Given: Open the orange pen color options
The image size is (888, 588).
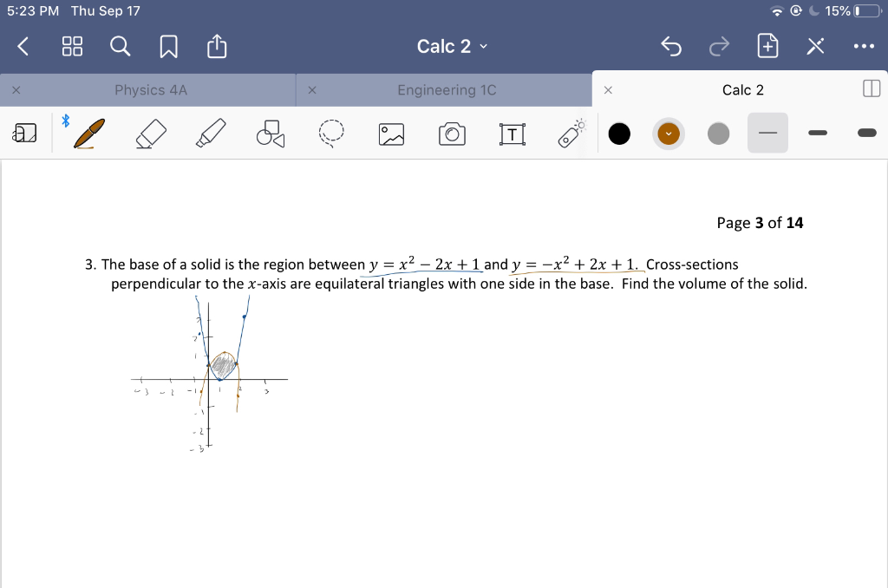Looking at the screenshot, I should 668,133.
